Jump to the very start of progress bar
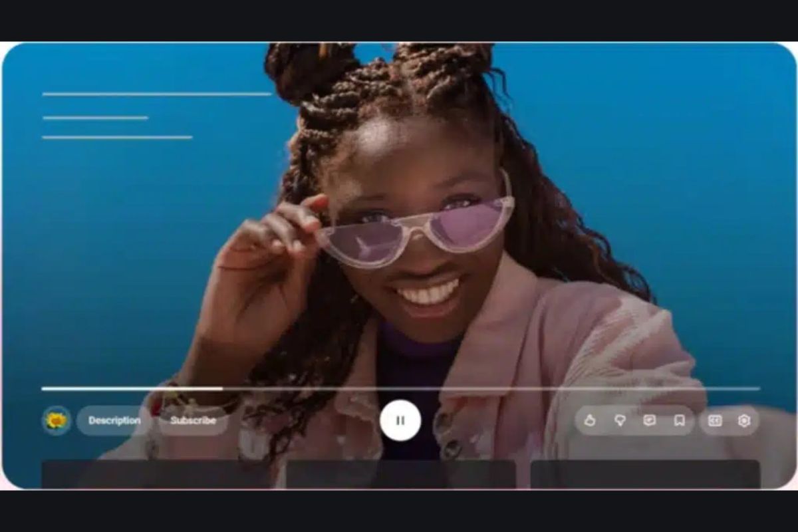Viewport: 798px width, 532px height. tap(43, 388)
